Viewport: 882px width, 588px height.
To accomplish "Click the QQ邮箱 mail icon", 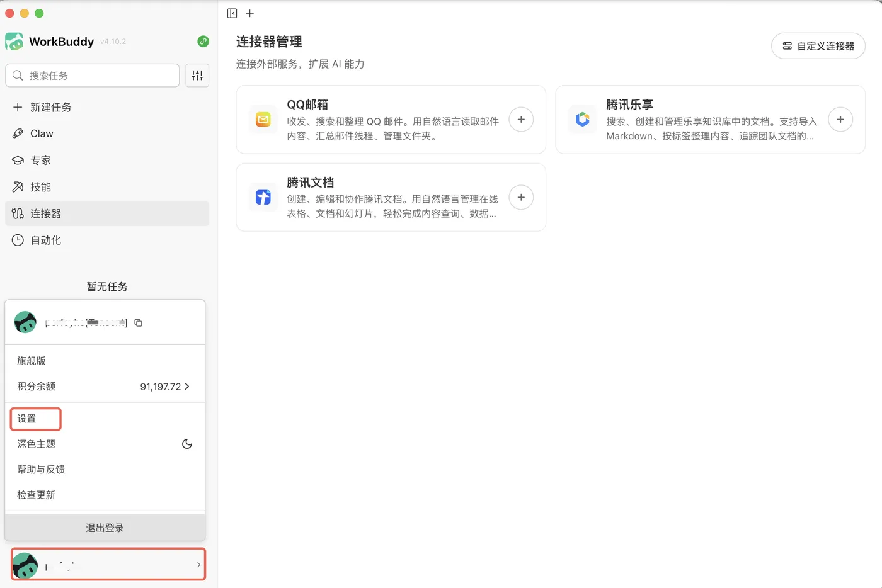I will (x=263, y=119).
